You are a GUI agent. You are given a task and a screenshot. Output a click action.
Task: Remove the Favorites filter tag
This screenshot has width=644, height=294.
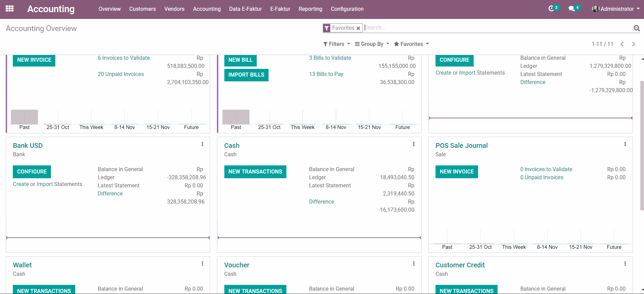(x=358, y=28)
